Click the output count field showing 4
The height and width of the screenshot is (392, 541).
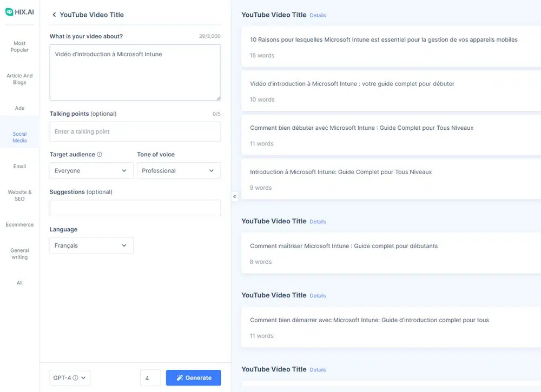(150, 378)
